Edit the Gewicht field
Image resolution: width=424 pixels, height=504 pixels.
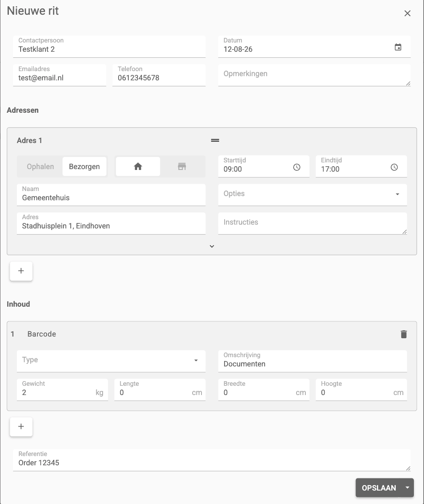[62, 390]
